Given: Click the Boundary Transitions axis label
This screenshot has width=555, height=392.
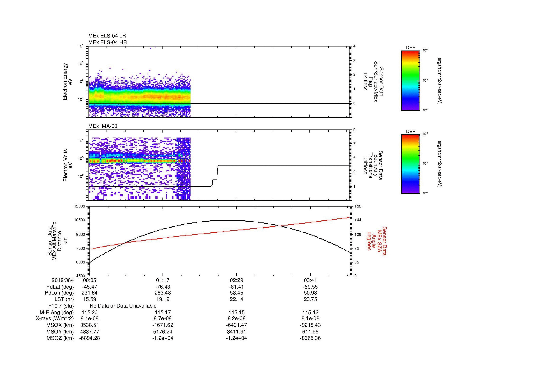Looking at the screenshot, I should [373, 165].
